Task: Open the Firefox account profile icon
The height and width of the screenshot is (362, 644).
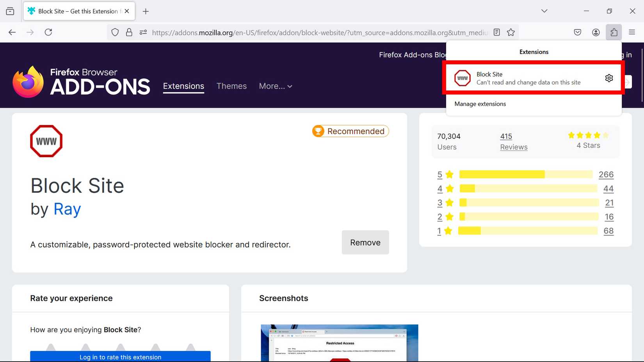Action: 596,32
